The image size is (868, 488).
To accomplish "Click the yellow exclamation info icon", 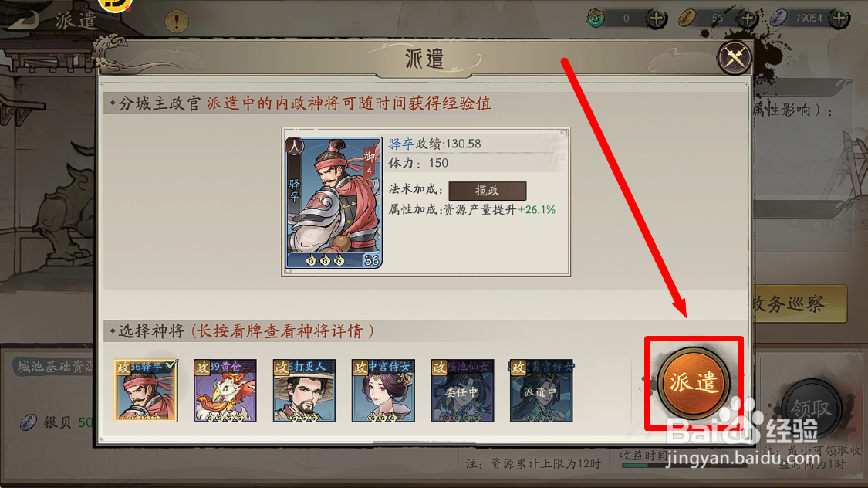I will click(x=177, y=22).
